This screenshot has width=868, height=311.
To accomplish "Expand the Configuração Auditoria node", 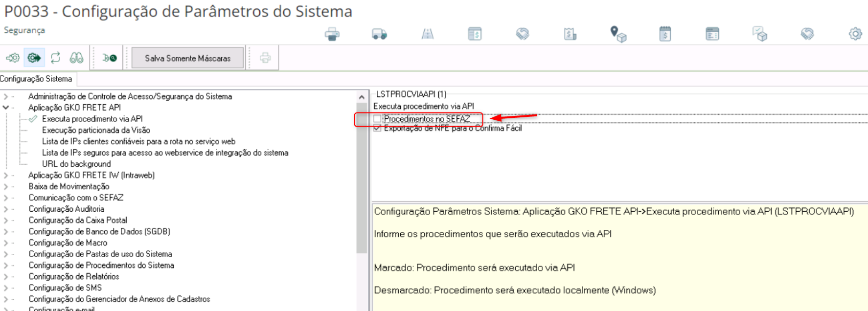I will [x=6, y=209].
